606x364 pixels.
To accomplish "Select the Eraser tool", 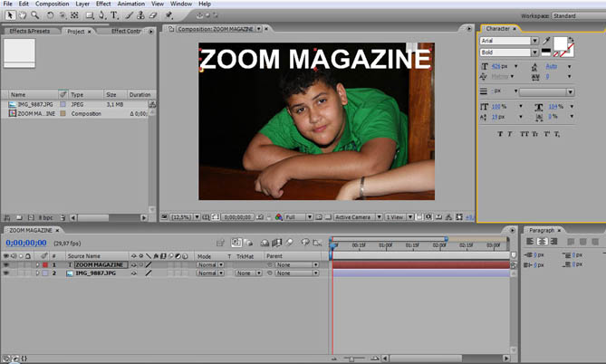I will (154, 15).
